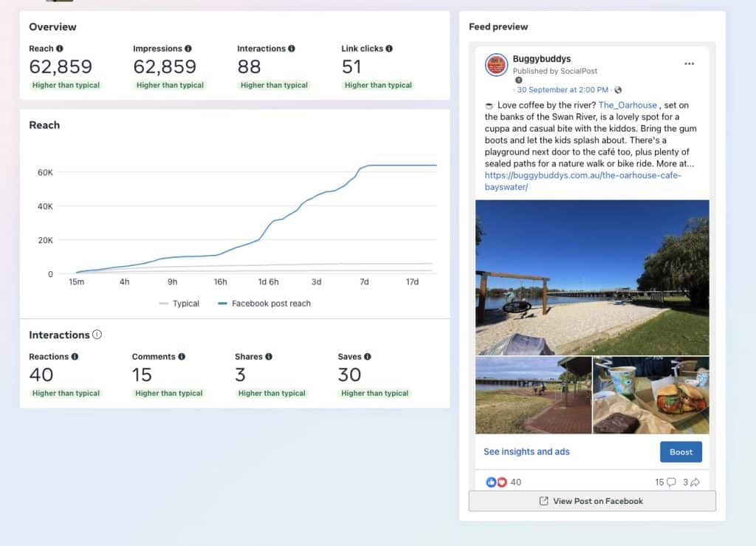Click the love heart reaction icon
The width and height of the screenshot is (756, 546).
501,482
